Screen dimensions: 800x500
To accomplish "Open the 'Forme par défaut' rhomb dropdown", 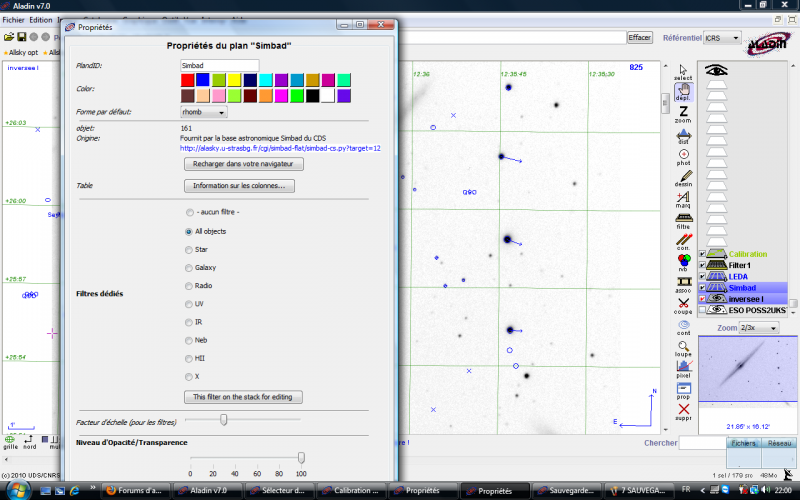I will point(204,112).
